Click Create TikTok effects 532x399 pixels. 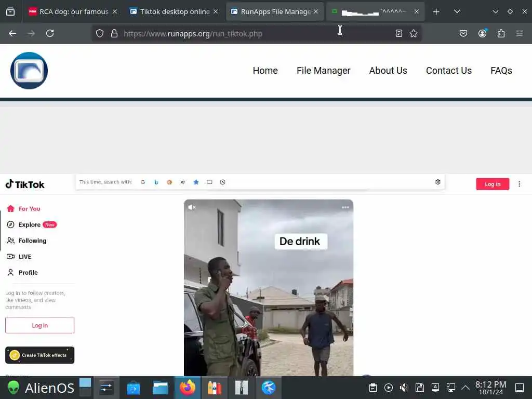tap(39, 355)
